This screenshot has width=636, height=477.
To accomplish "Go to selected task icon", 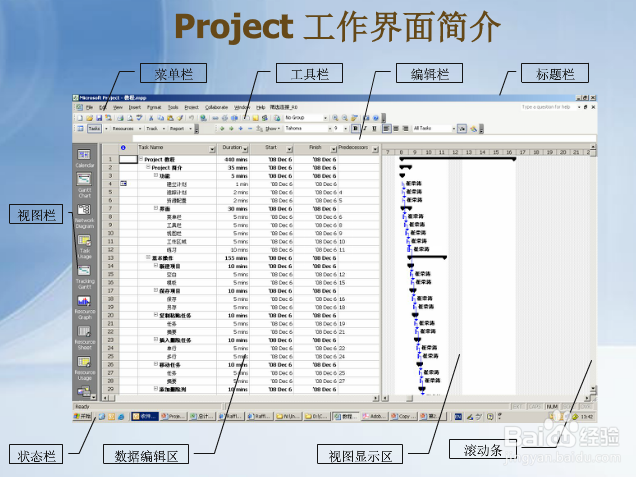I will 355,118.
